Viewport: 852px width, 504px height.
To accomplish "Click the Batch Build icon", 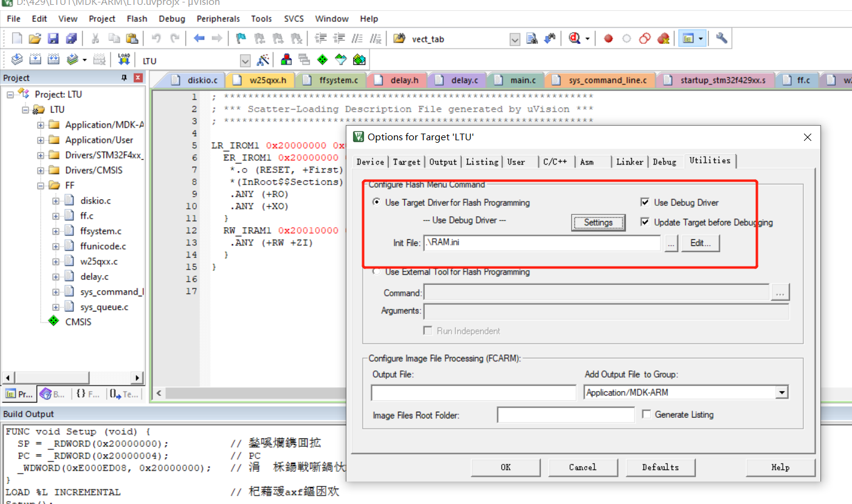I will click(x=72, y=60).
